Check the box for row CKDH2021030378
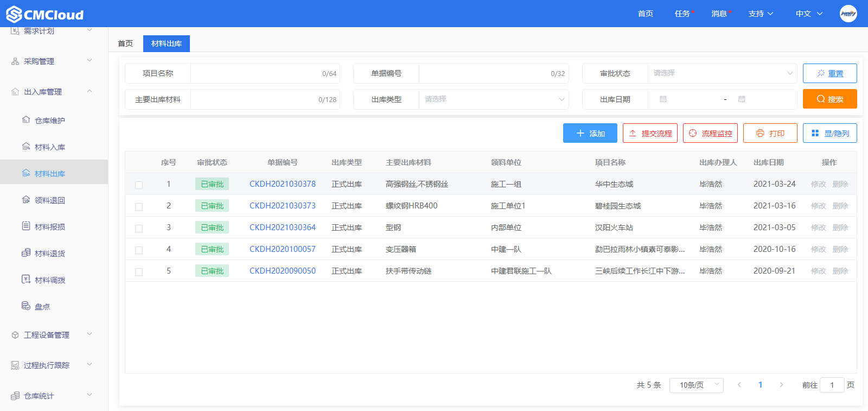 click(x=139, y=185)
